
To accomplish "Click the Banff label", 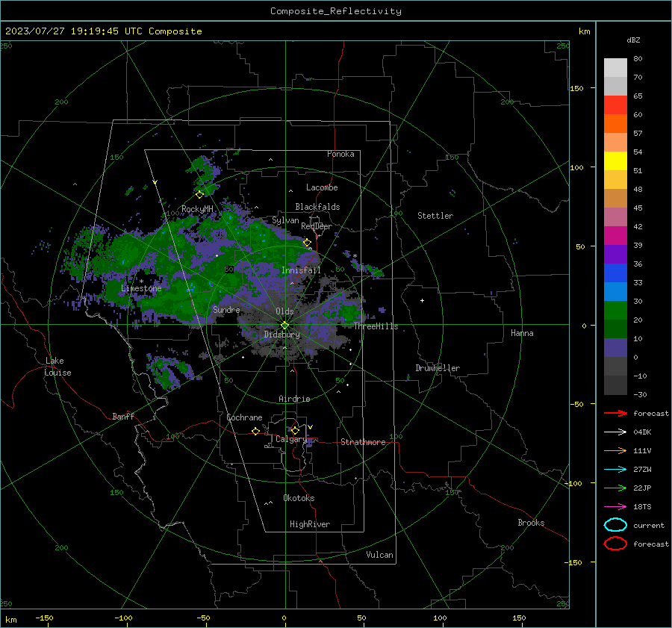I will point(123,416).
